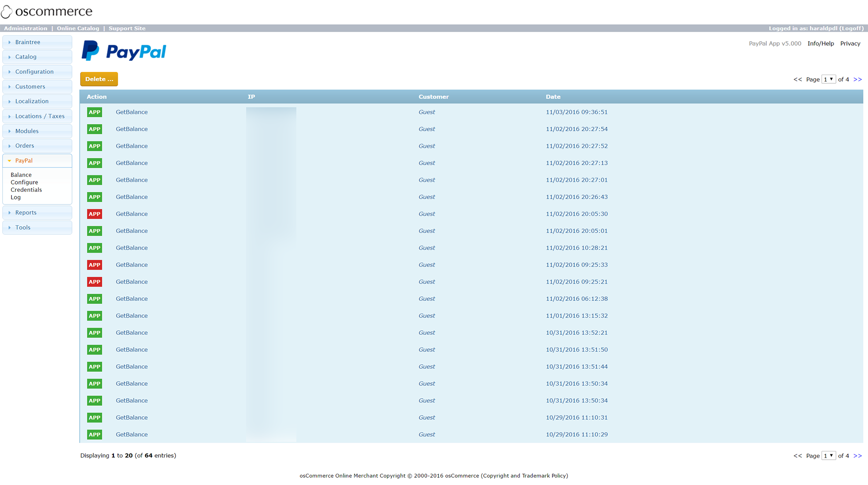Click the green APP badge dated 10/29/2016 11:10:31
Viewport: 868px width, 485px height.
click(x=94, y=418)
